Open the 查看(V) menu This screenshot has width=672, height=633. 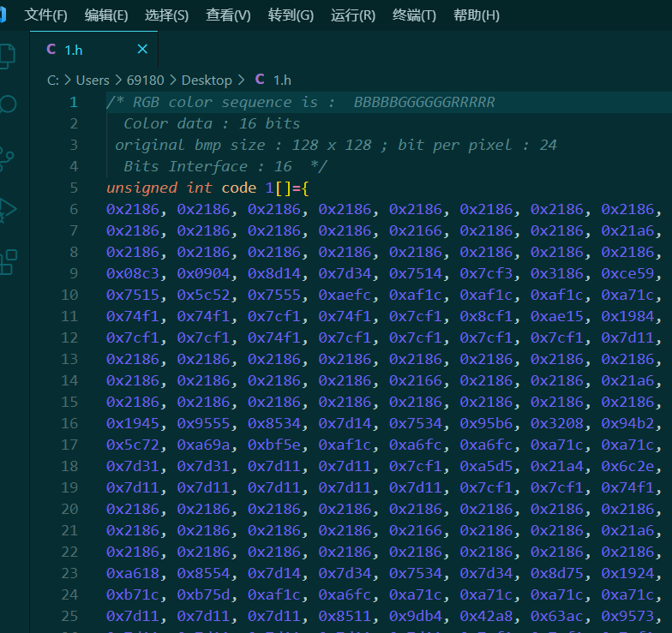click(228, 15)
